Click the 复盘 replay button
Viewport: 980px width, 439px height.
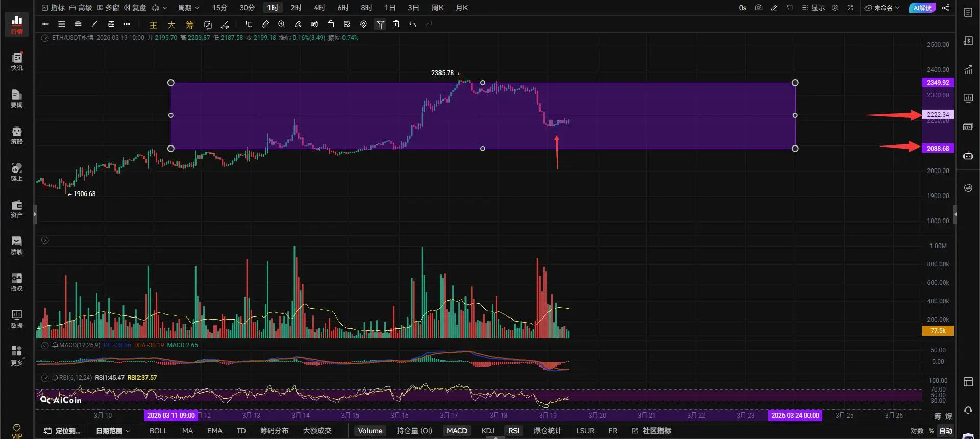(x=135, y=8)
